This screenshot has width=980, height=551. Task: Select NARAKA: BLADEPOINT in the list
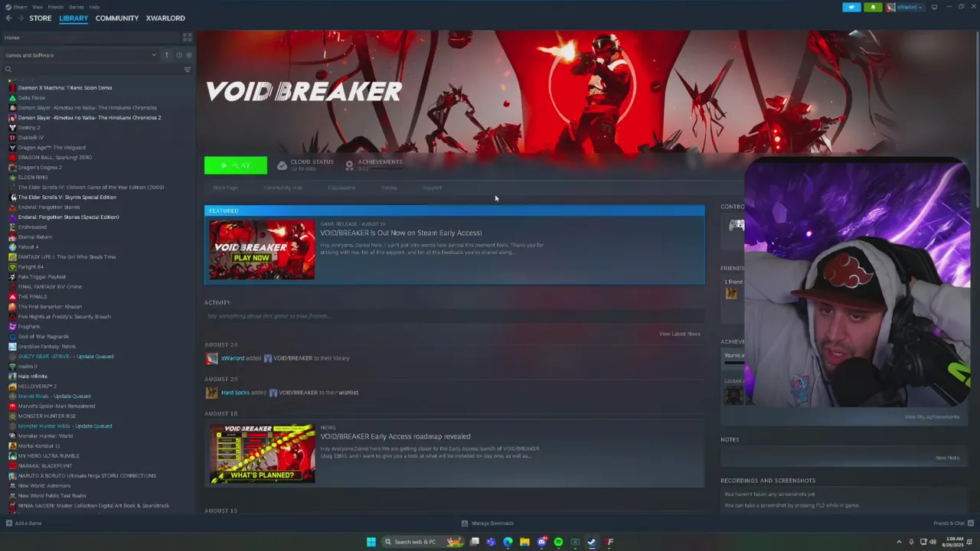pyautogui.click(x=44, y=466)
